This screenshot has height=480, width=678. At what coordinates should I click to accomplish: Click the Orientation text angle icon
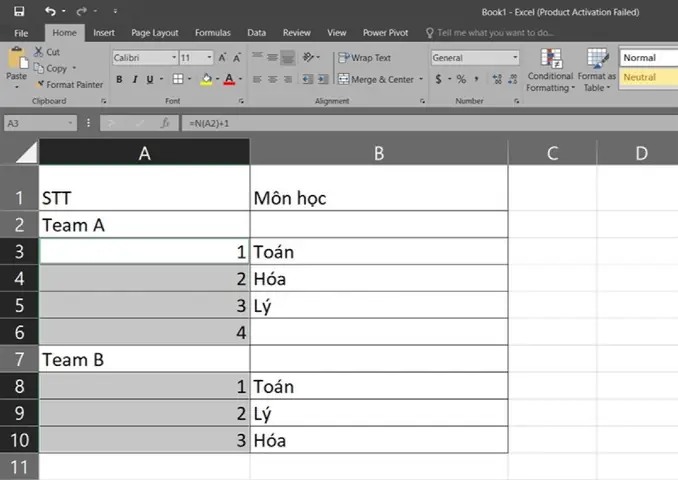(309, 57)
